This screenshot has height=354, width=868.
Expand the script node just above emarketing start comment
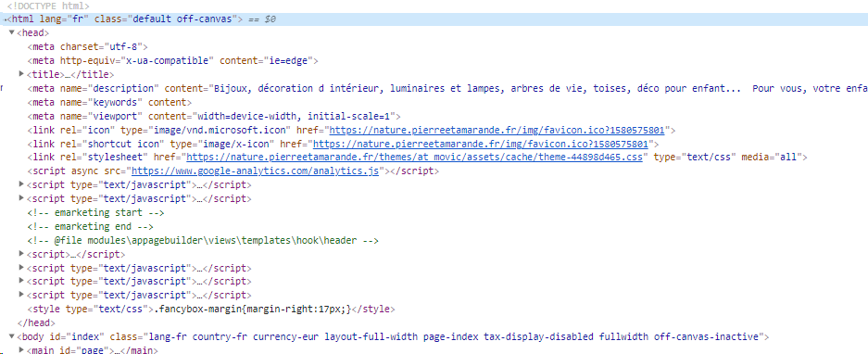click(x=21, y=198)
